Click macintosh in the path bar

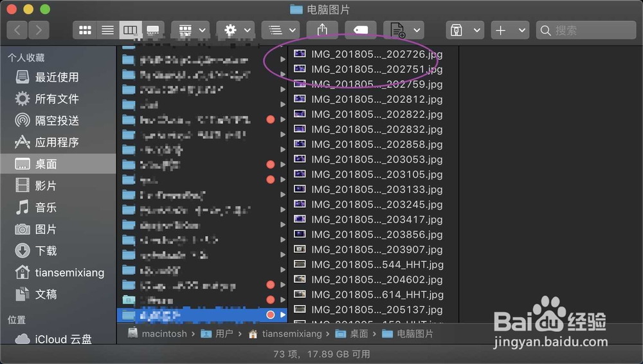(158, 334)
